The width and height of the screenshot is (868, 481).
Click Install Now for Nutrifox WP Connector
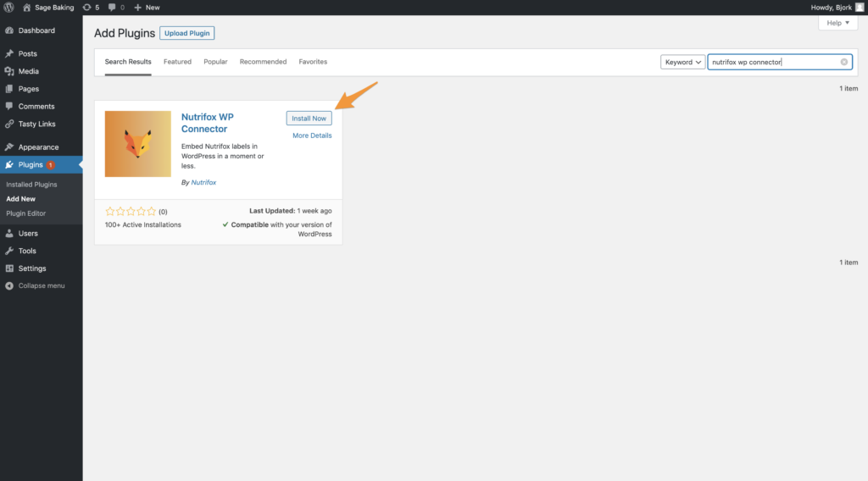[309, 119]
